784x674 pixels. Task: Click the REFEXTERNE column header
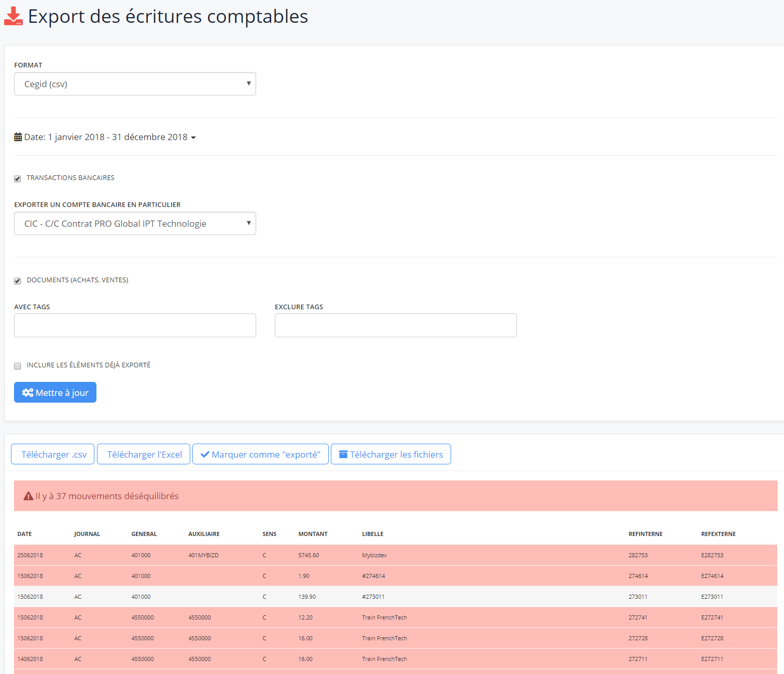(x=718, y=534)
